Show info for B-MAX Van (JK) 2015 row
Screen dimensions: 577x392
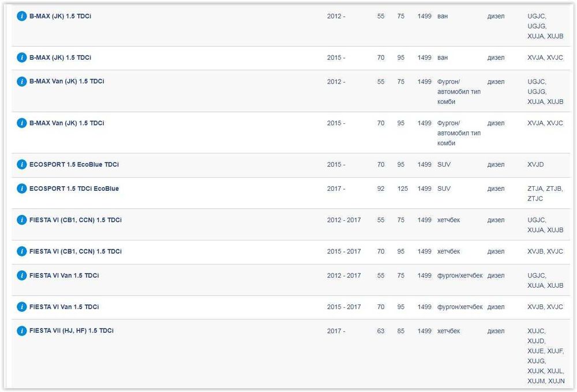(22, 123)
